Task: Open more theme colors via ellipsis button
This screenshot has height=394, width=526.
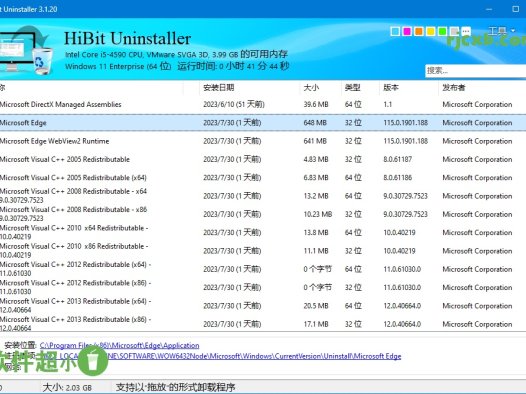Action: coord(466,32)
